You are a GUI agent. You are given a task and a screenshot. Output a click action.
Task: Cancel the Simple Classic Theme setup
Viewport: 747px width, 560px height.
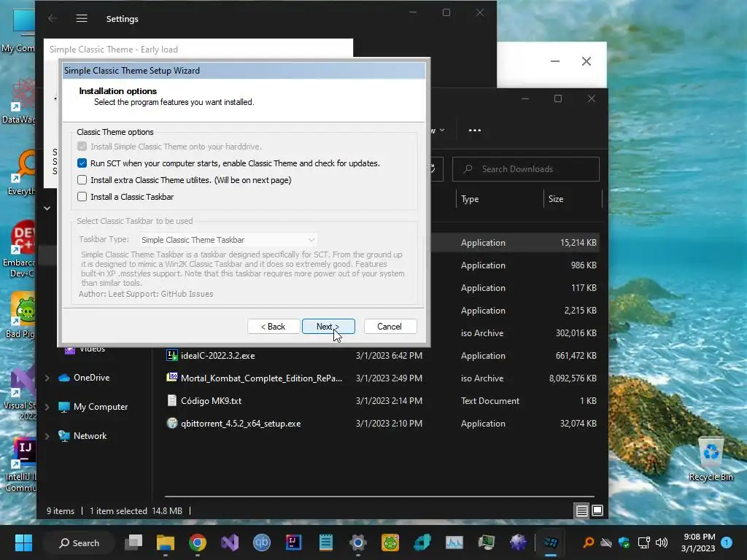[390, 327]
